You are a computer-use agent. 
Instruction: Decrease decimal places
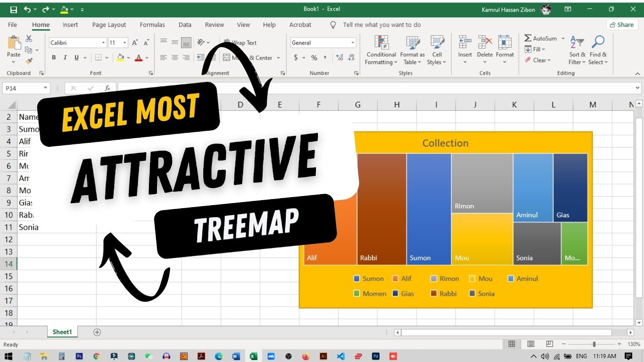tap(351, 58)
